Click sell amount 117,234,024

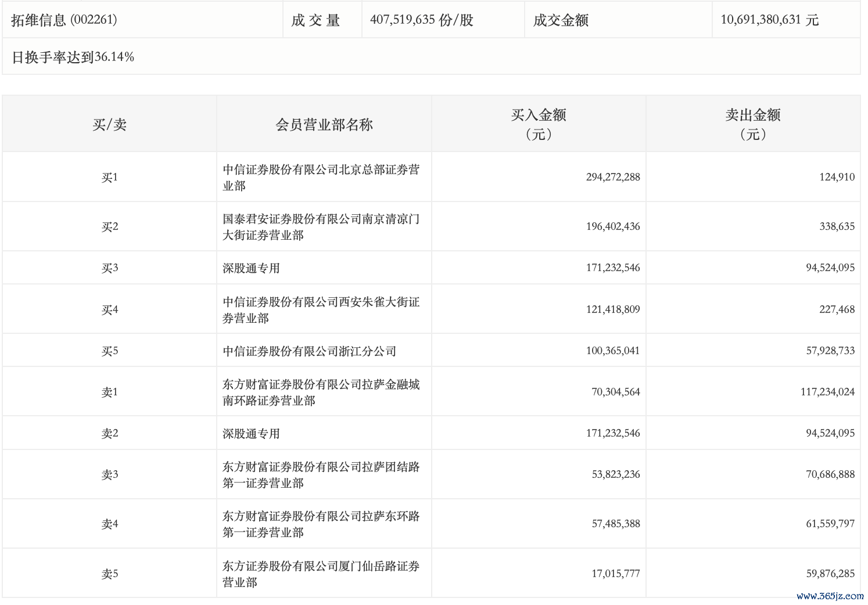(x=827, y=392)
